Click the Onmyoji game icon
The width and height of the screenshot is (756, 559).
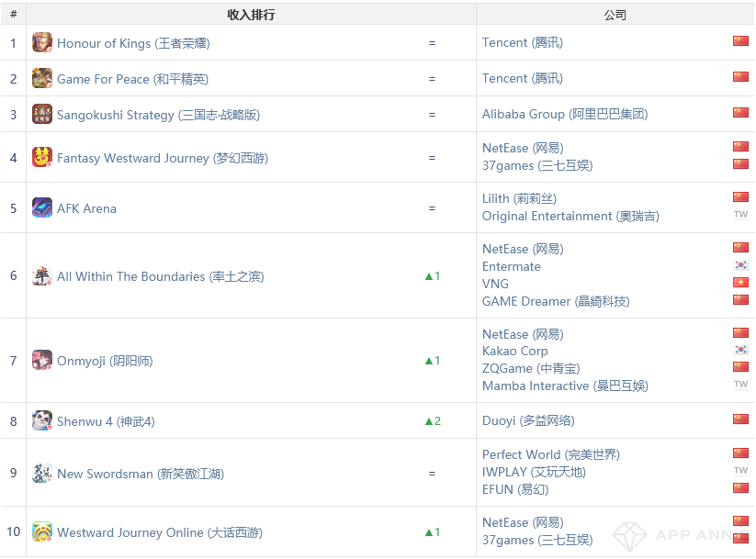coord(42,361)
